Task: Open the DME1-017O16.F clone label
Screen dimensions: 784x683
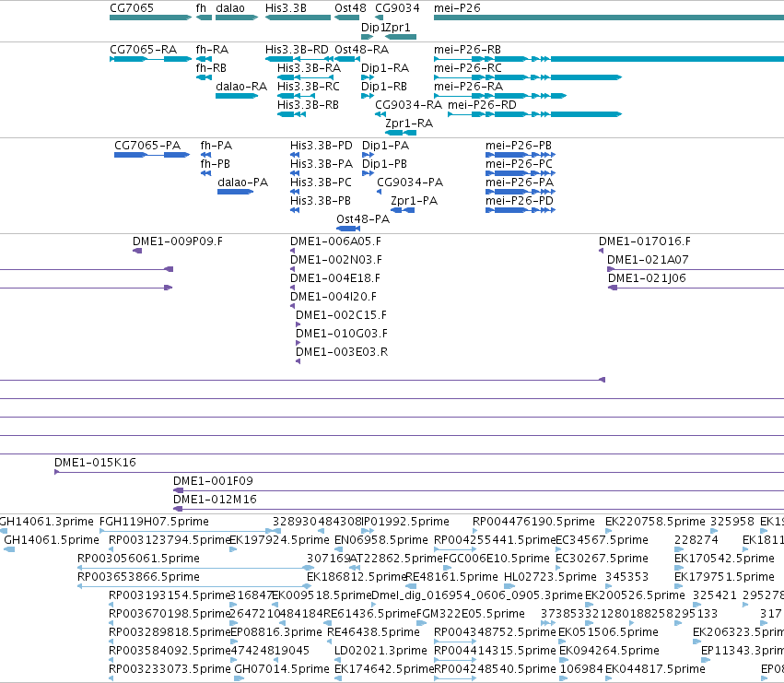Action: coord(645,241)
